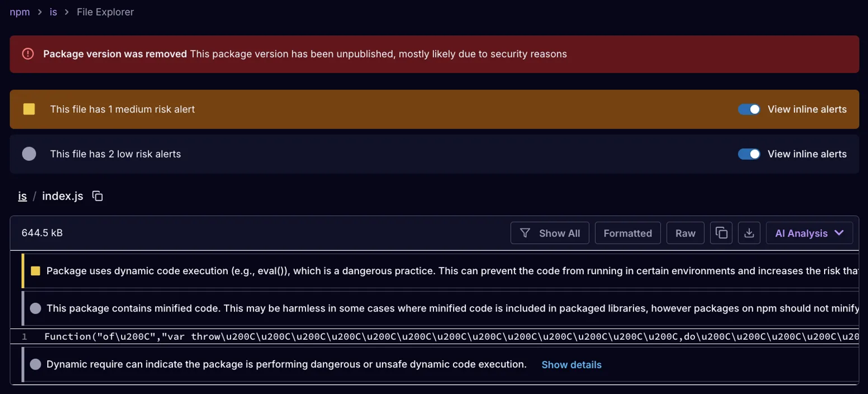The image size is (868, 394).
Task: Toggle inline alerts for low risk alerts
Action: (x=749, y=154)
